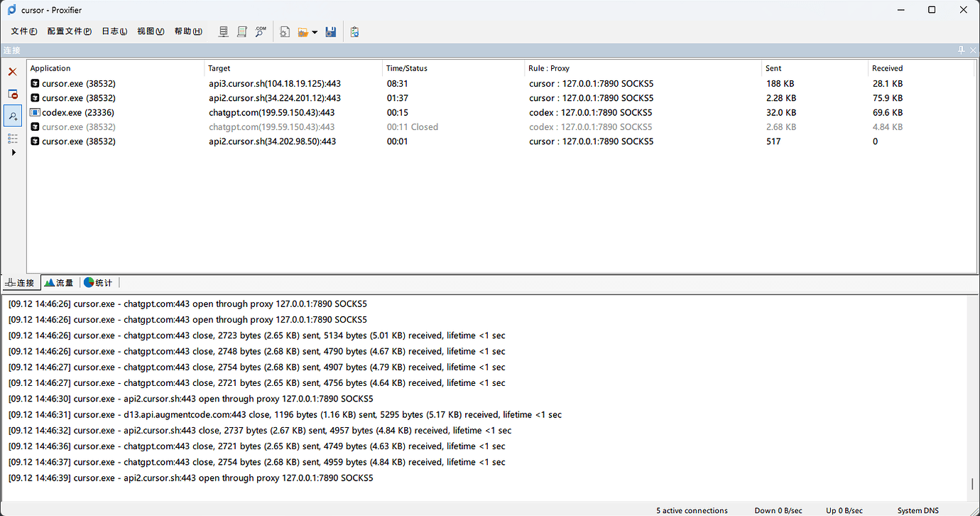Click the open profile folder icon
Viewport: 980px width, 516px height.
[303, 31]
